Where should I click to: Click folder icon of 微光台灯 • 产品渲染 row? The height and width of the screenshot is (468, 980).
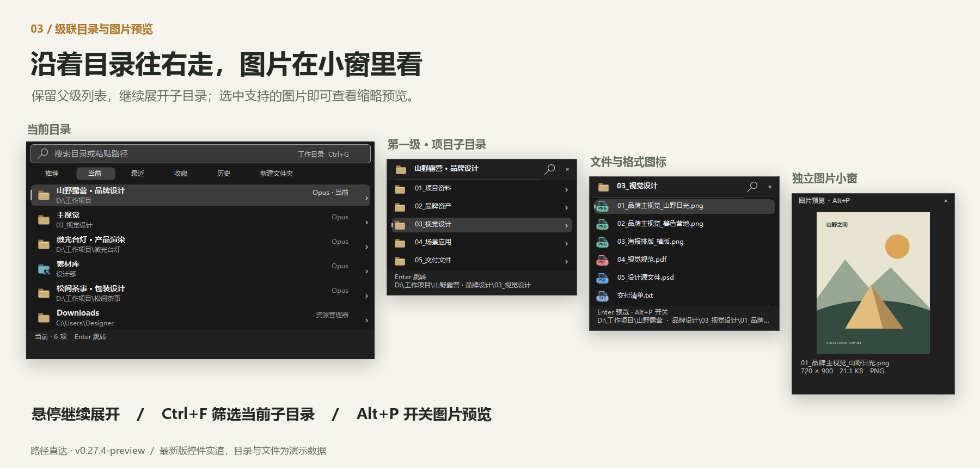[44, 244]
